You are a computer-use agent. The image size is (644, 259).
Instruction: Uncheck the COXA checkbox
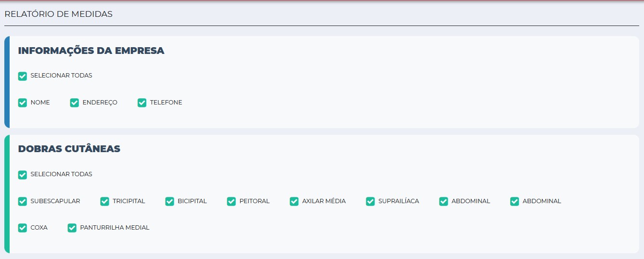[x=22, y=228]
